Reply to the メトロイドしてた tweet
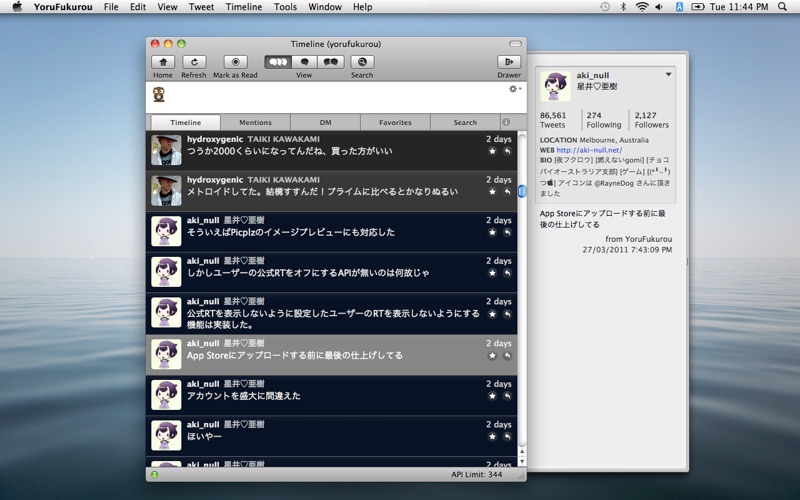 click(507, 192)
